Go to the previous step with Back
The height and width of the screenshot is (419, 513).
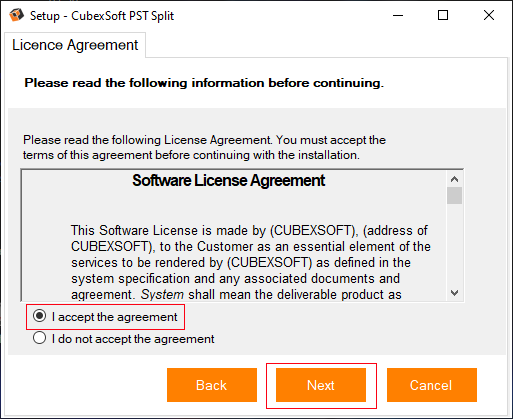[212, 385]
